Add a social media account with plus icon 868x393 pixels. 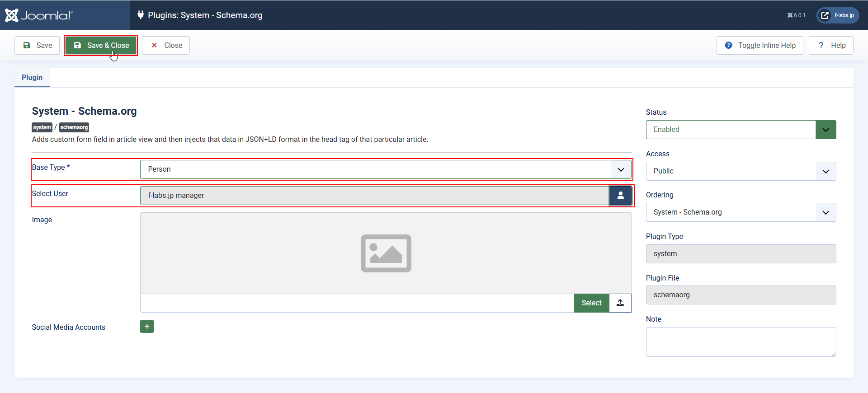tap(147, 327)
